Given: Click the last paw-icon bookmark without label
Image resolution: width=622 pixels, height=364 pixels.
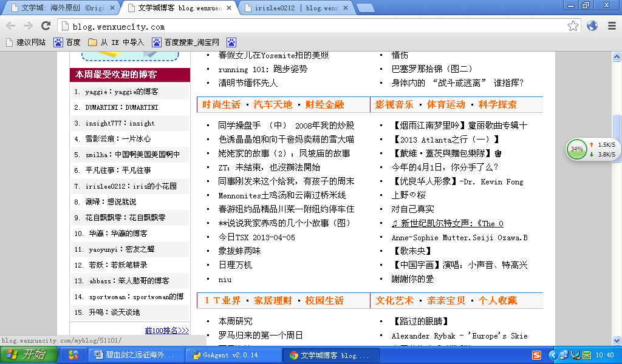Looking at the screenshot, I should (231, 42).
